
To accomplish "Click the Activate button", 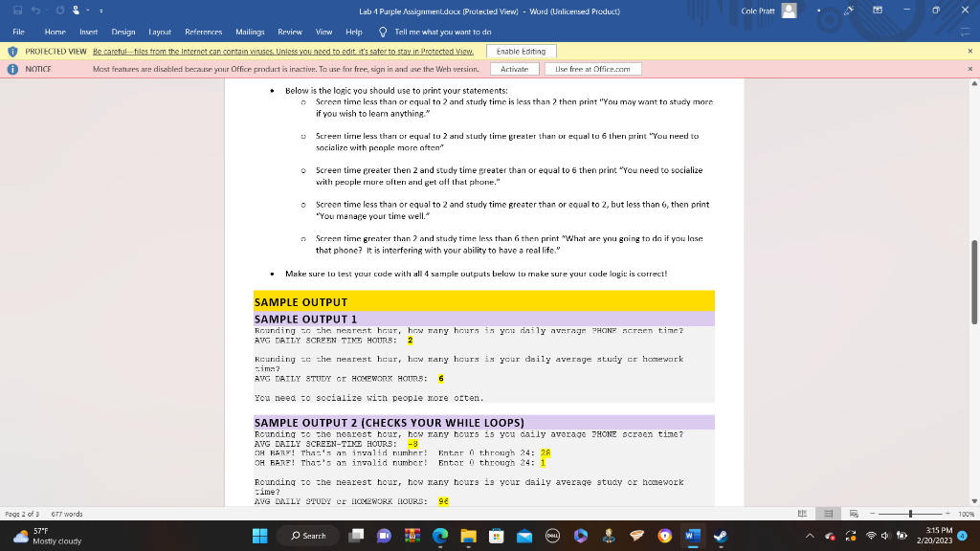I will tap(514, 69).
